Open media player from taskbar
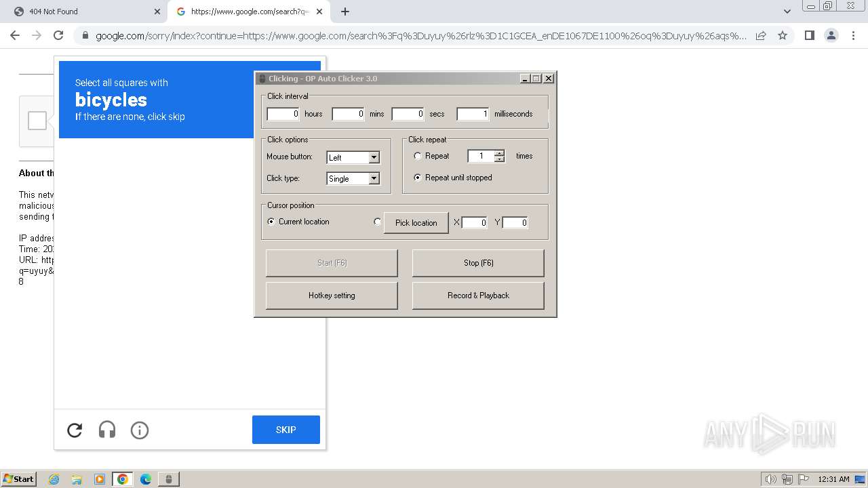This screenshot has width=868, height=488. pyautogui.click(x=100, y=479)
